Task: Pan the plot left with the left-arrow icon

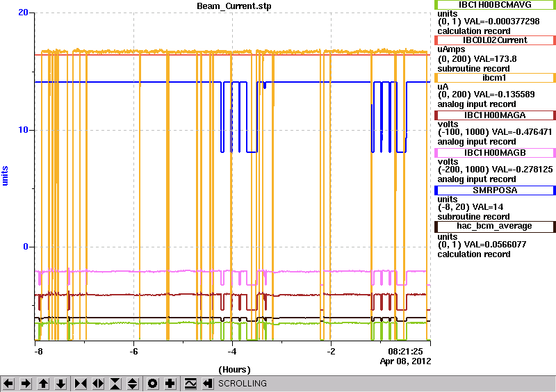Action: pyautogui.click(x=8, y=384)
